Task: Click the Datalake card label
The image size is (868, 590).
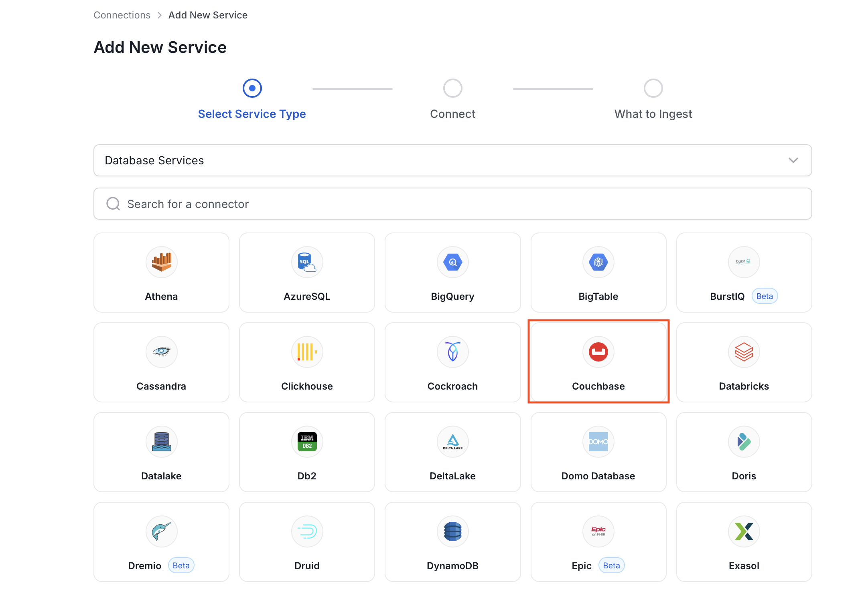Action: [161, 476]
